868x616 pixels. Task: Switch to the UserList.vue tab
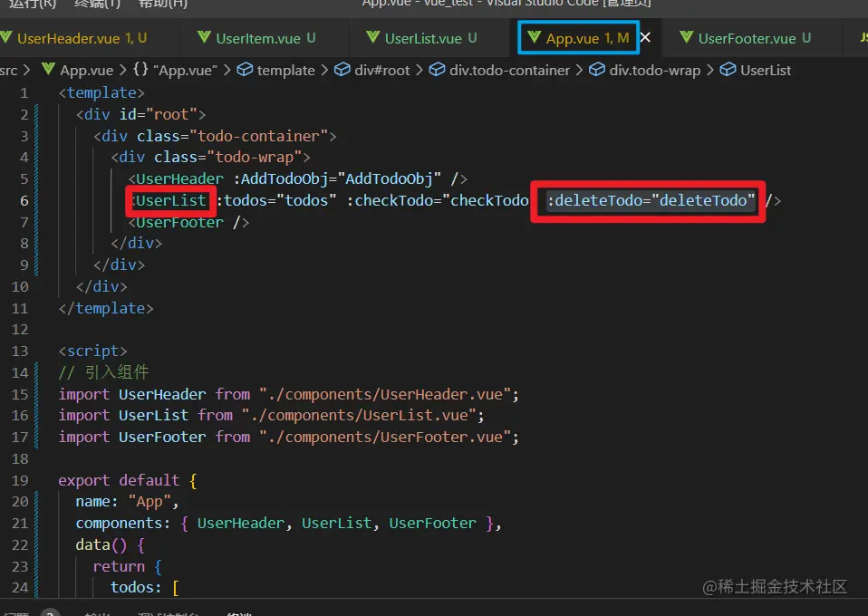(x=423, y=38)
